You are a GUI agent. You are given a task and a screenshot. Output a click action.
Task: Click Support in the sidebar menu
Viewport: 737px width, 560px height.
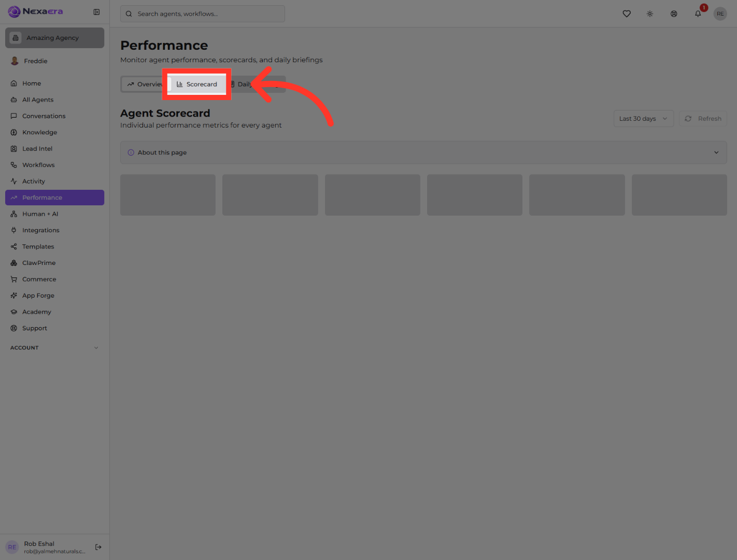(x=54, y=328)
